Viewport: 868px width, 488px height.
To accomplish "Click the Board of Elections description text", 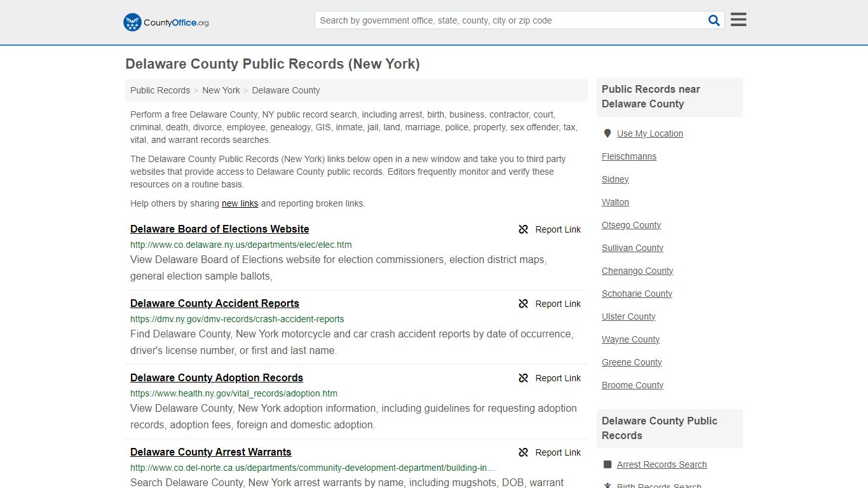I will 338,268.
